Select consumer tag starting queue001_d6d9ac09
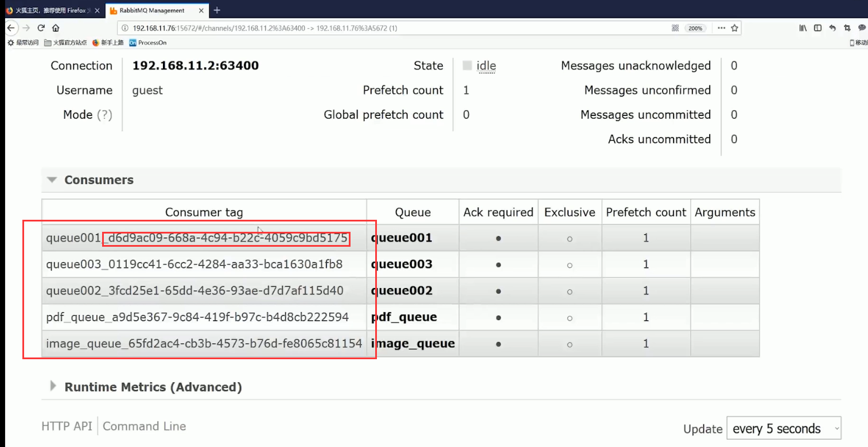Image resolution: width=868 pixels, height=447 pixels. 197,238
